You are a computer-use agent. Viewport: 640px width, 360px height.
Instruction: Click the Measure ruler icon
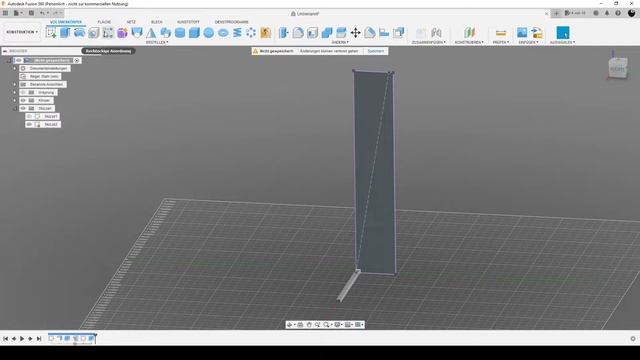pyautogui.click(x=501, y=33)
